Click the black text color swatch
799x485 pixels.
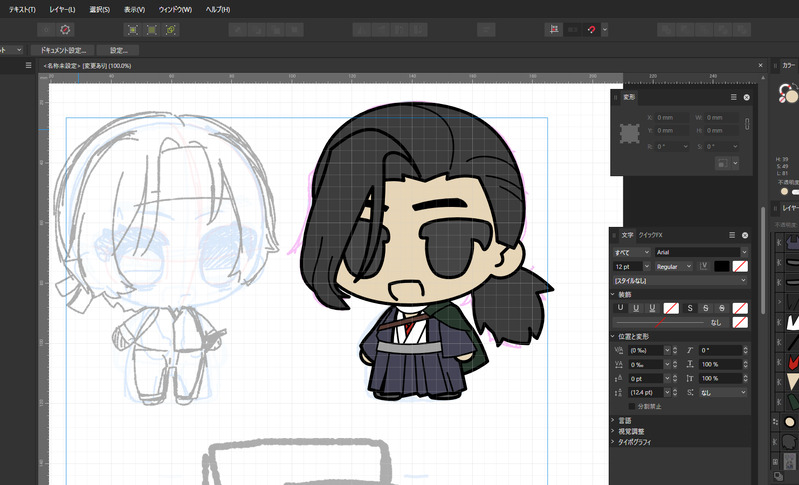(x=721, y=267)
